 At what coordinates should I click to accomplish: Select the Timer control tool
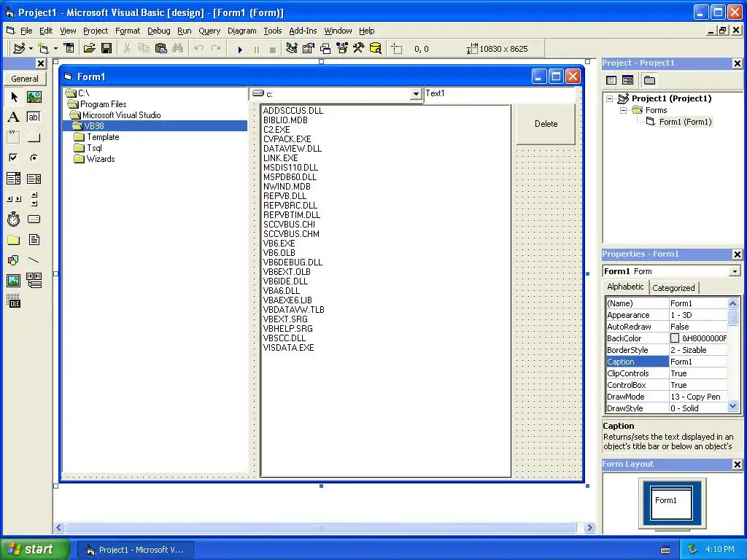point(14,219)
